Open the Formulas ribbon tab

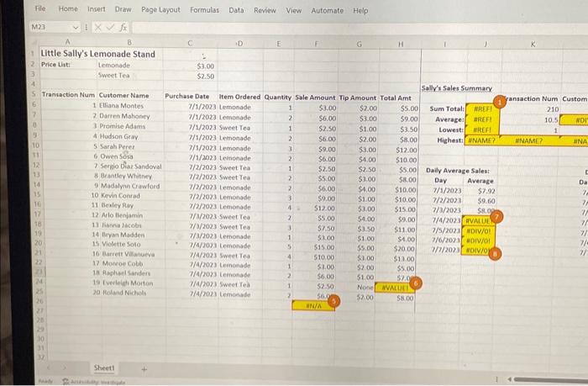click(x=204, y=10)
